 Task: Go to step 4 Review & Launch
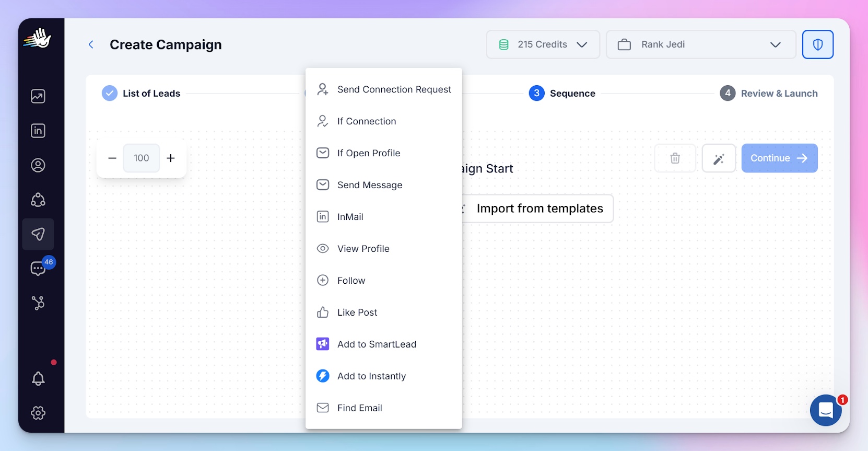point(769,93)
